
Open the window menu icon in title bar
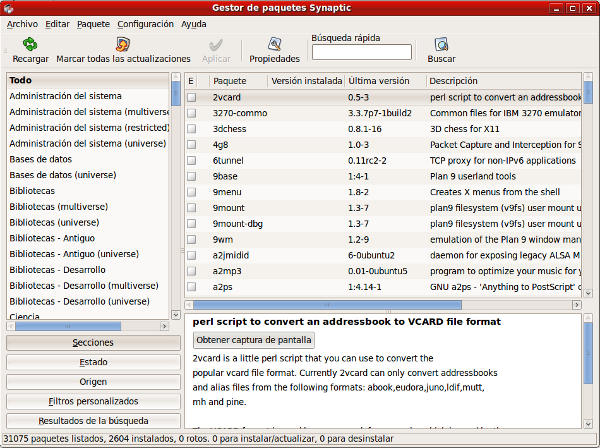[x=11, y=7]
